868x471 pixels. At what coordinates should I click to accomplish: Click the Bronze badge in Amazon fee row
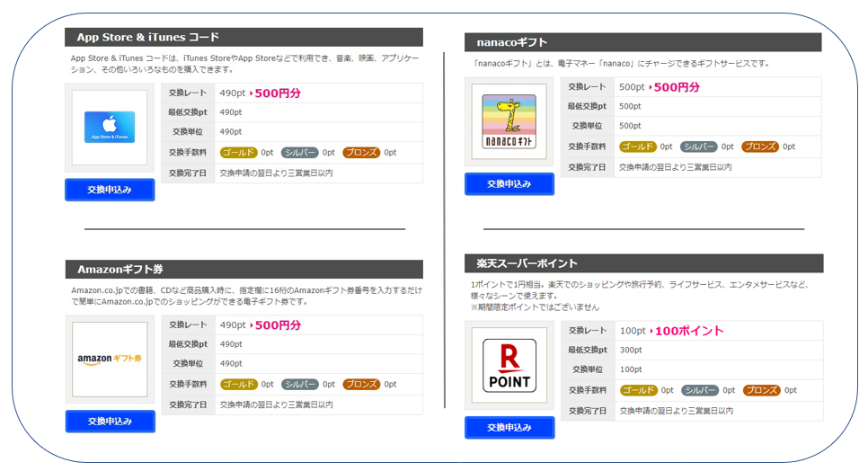click(361, 384)
